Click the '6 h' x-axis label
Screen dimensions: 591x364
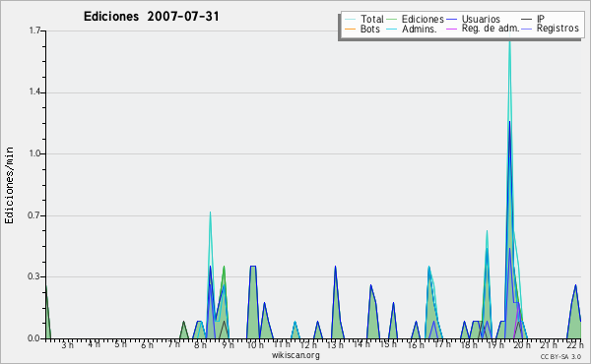click(148, 345)
